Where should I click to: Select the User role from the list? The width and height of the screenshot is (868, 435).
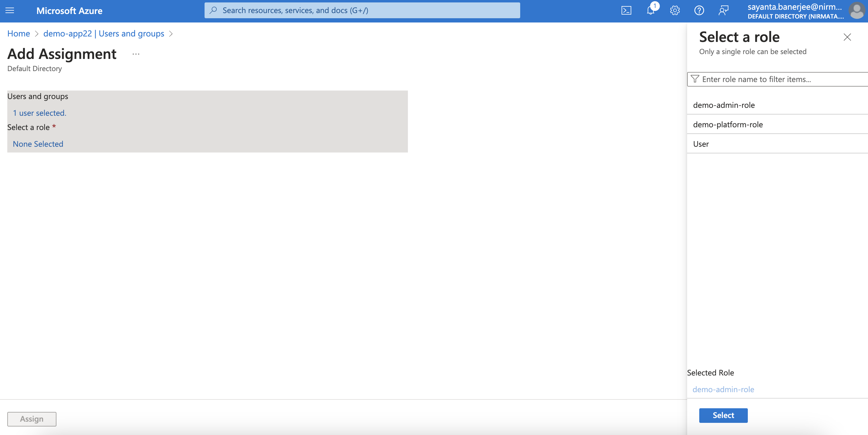point(777,144)
